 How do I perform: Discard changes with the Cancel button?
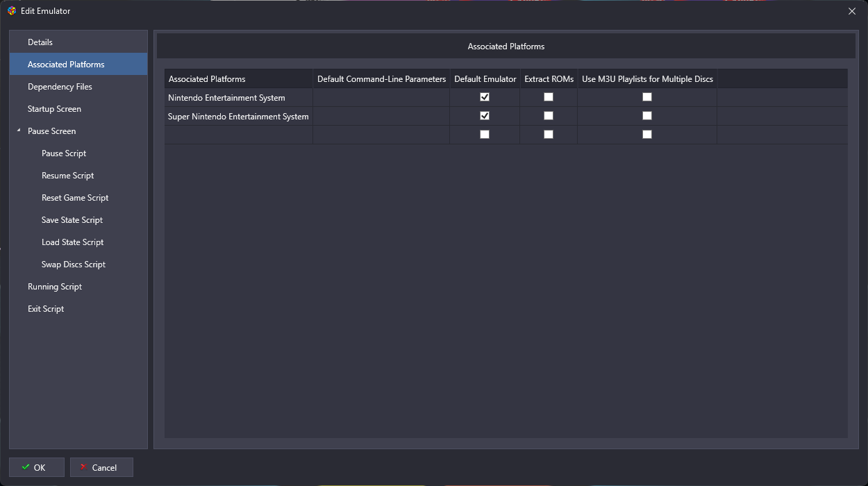[101, 467]
